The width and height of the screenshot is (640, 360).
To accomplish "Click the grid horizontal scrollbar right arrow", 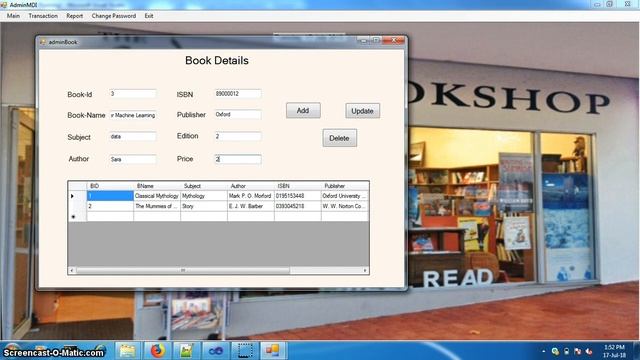I will point(365,270).
